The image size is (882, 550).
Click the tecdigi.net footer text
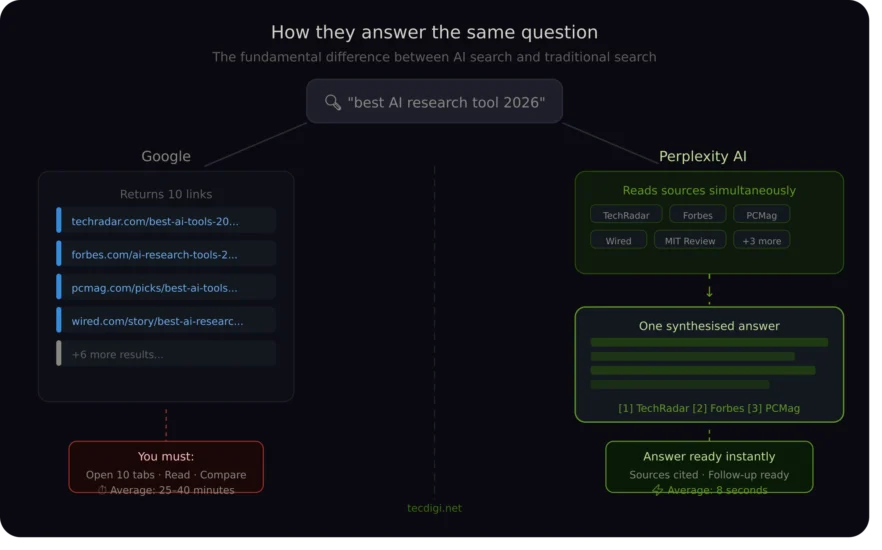[x=434, y=508]
